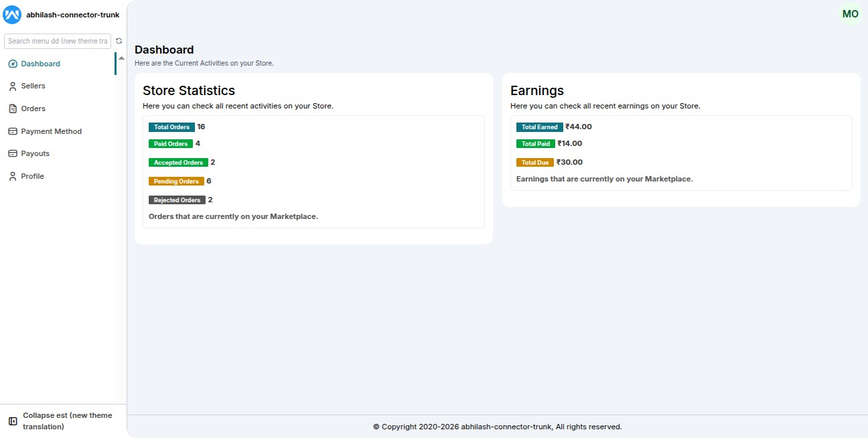
Task: Click 'Here are the Current Activities' subtitle
Action: pos(204,63)
